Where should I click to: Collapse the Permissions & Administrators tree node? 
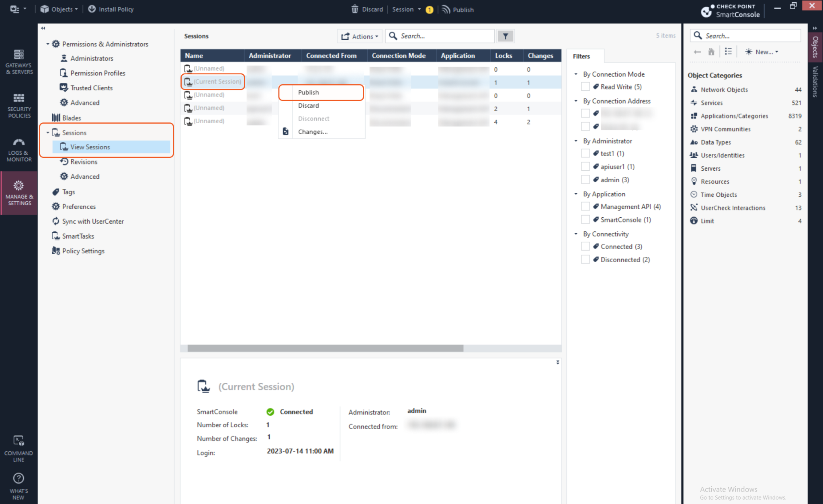(48, 44)
